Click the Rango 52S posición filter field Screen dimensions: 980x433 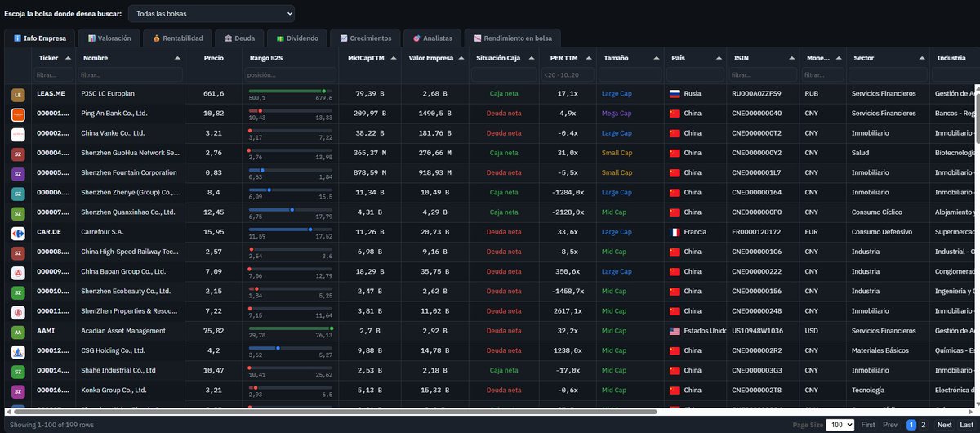[x=290, y=75]
